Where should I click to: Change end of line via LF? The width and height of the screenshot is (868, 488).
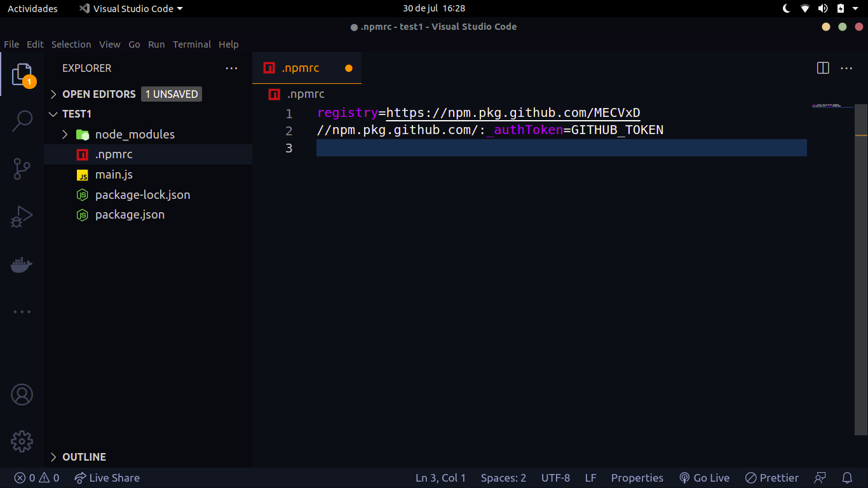pyautogui.click(x=591, y=478)
